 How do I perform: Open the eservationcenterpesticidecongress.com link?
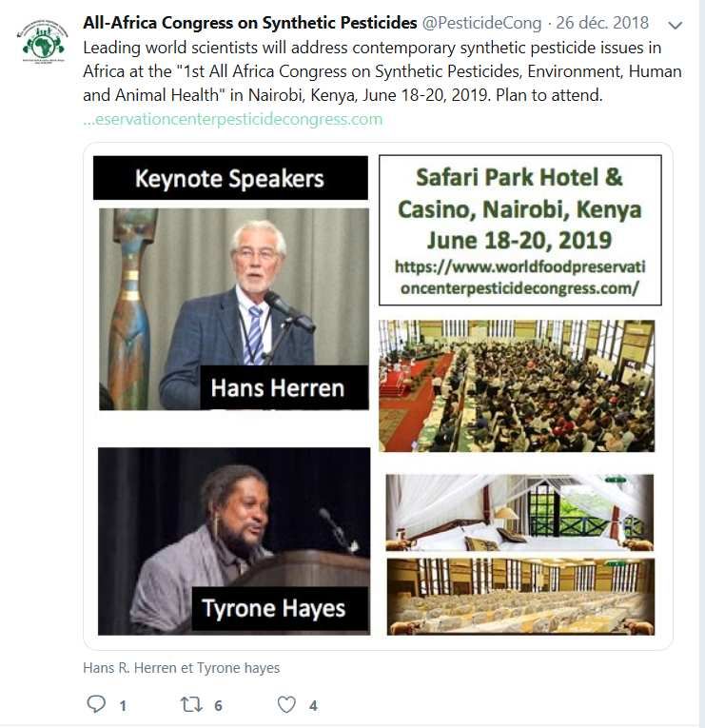[232, 119]
